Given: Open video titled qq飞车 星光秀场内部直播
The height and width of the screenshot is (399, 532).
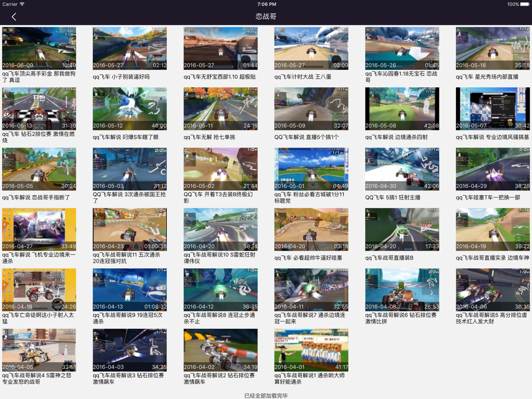Looking at the screenshot, I should 487,77.
